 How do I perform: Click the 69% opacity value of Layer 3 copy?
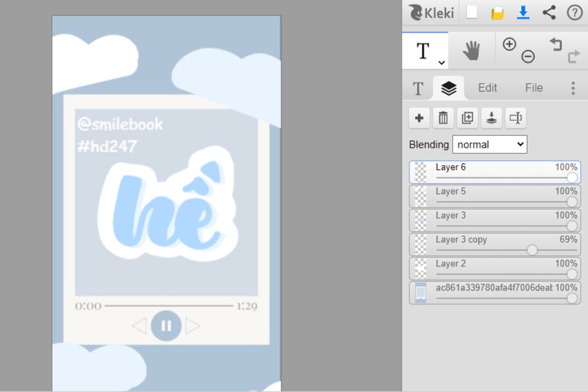[x=568, y=239]
